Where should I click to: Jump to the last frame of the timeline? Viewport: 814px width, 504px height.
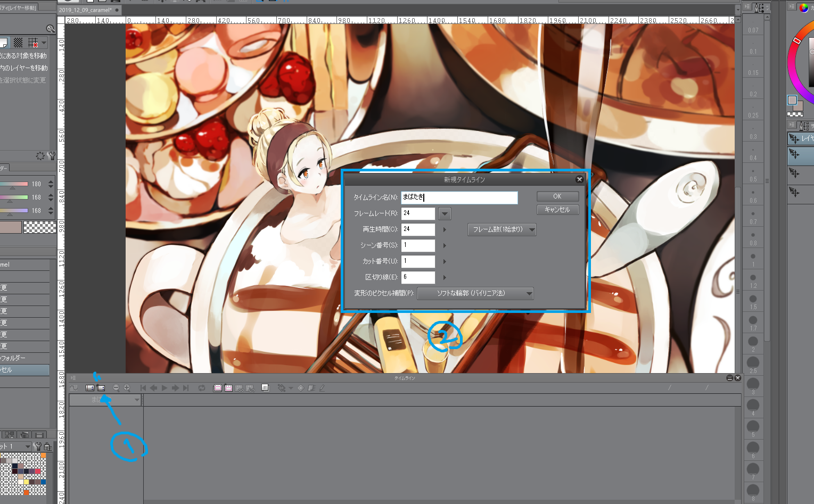tap(186, 388)
